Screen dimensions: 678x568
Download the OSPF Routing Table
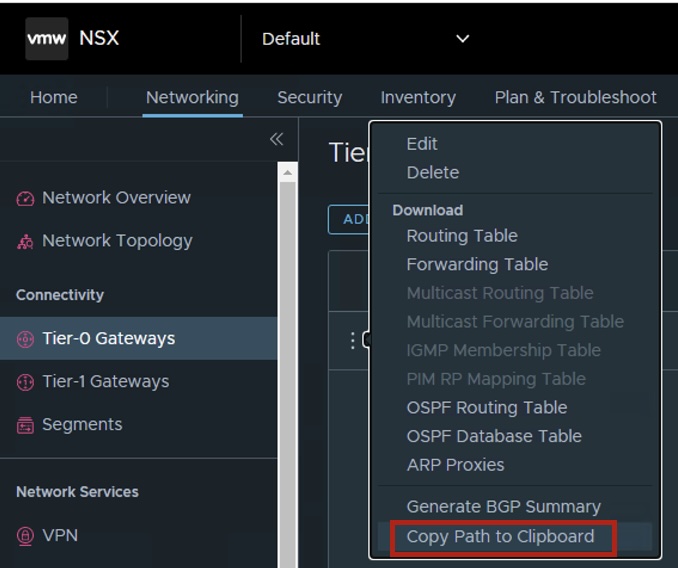[x=486, y=408]
